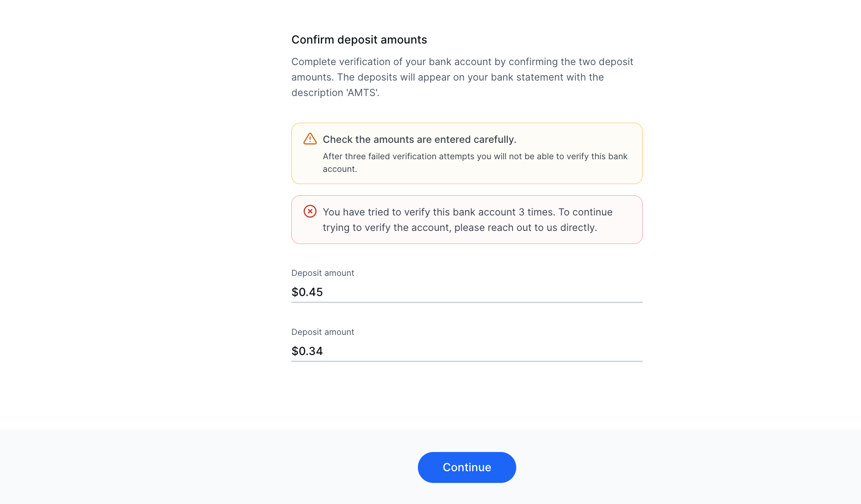Click the three failed attempts warning text

[475, 163]
